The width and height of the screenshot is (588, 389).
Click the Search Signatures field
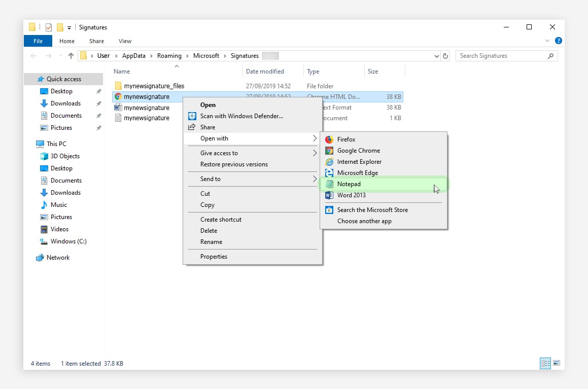pyautogui.click(x=506, y=56)
